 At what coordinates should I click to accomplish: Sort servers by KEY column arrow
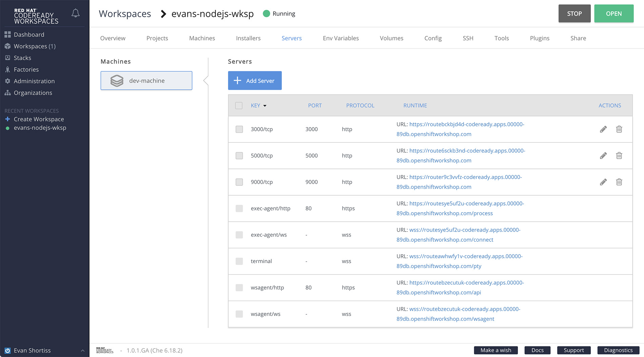click(x=265, y=106)
